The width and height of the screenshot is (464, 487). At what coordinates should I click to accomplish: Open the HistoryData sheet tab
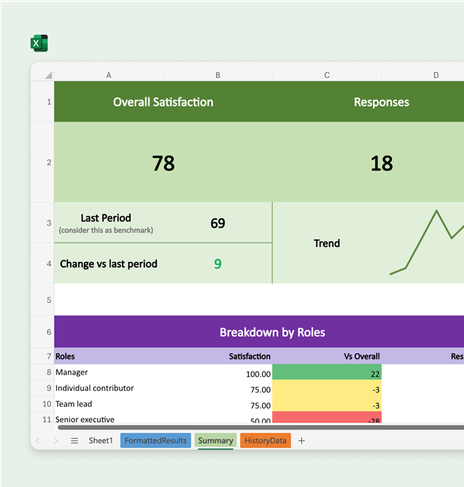(265, 441)
